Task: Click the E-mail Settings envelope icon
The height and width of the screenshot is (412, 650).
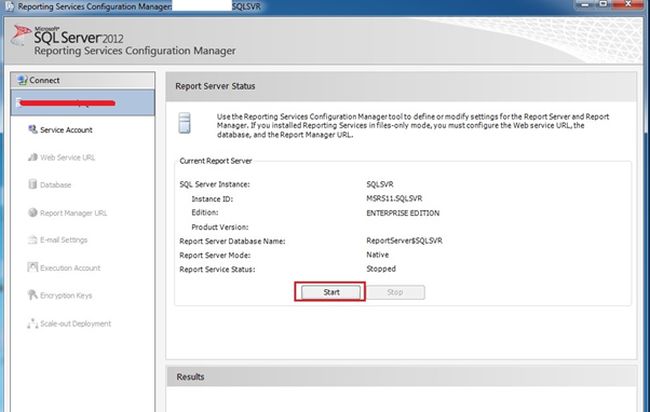Action: (32, 240)
